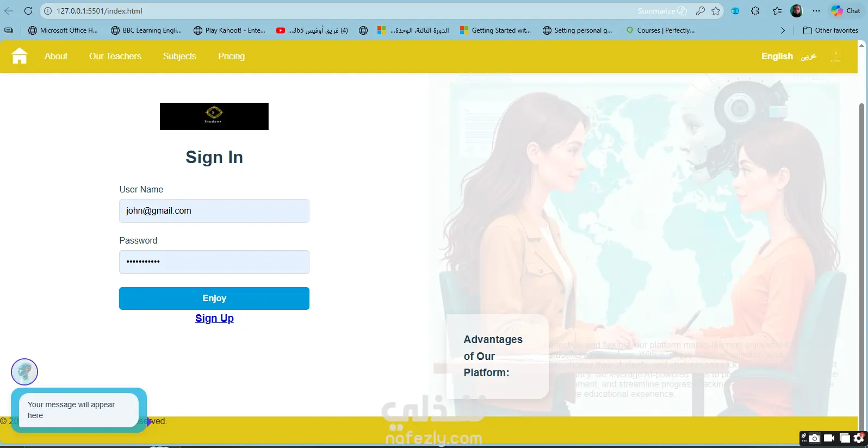This screenshot has height=448, width=868.
Task: Open Copilot Chat in the browser
Action: point(845,11)
